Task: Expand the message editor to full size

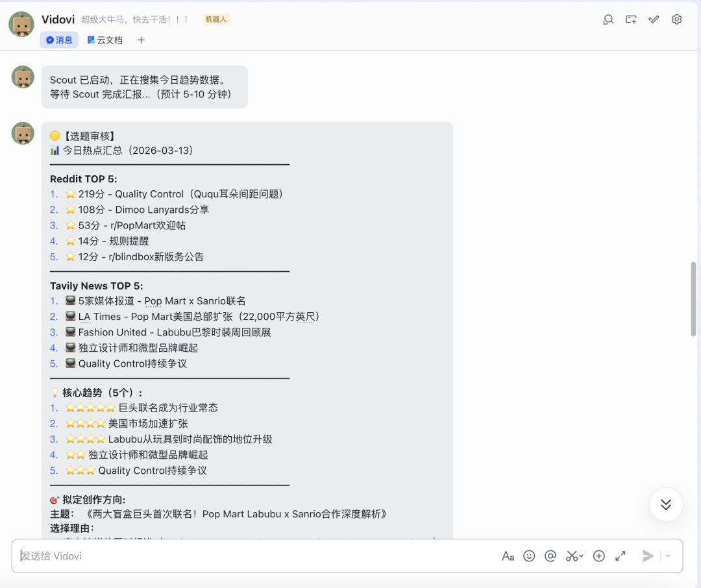Action: click(x=620, y=556)
